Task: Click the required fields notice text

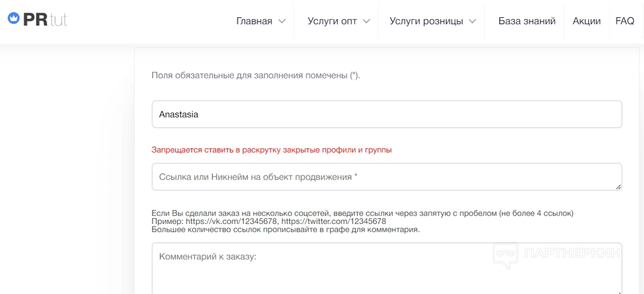Action: (x=256, y=76)
